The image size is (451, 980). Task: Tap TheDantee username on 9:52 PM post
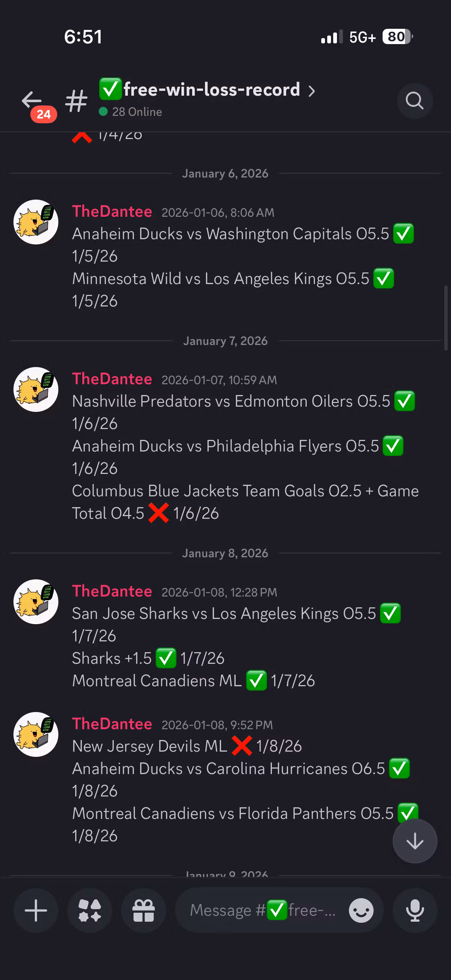coord(112,724)
